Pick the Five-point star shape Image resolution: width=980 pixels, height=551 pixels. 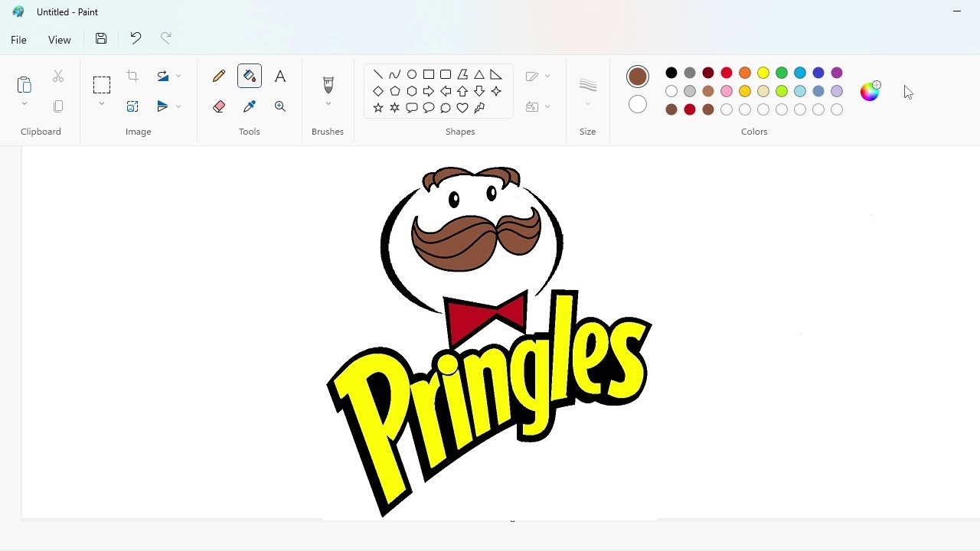pyautogui.click(x=378, y=108)
